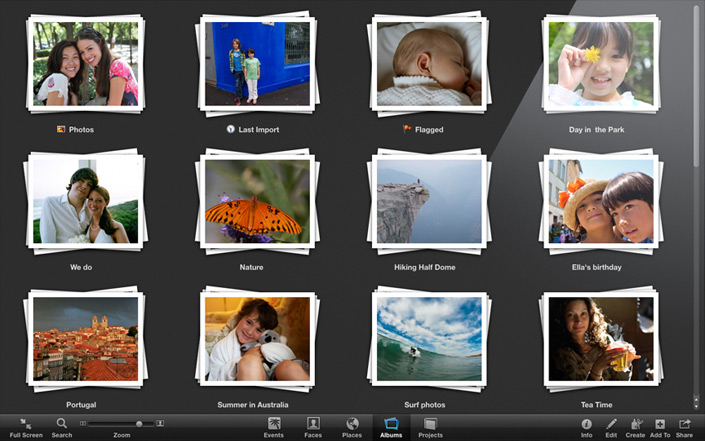The height and width of the screenshot is (441, 705).
Task: Click the 'Portugal' album title
Action: pyautogui.click(x=81, y=405)
